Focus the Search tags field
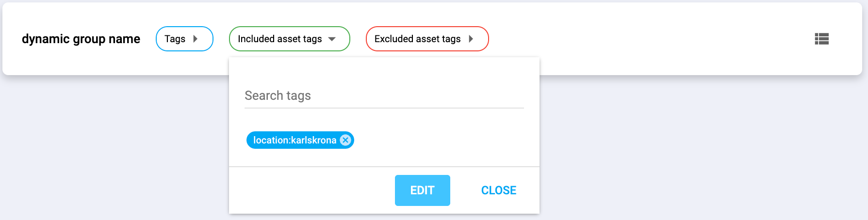The image size is (868, 220). point(383,95)
